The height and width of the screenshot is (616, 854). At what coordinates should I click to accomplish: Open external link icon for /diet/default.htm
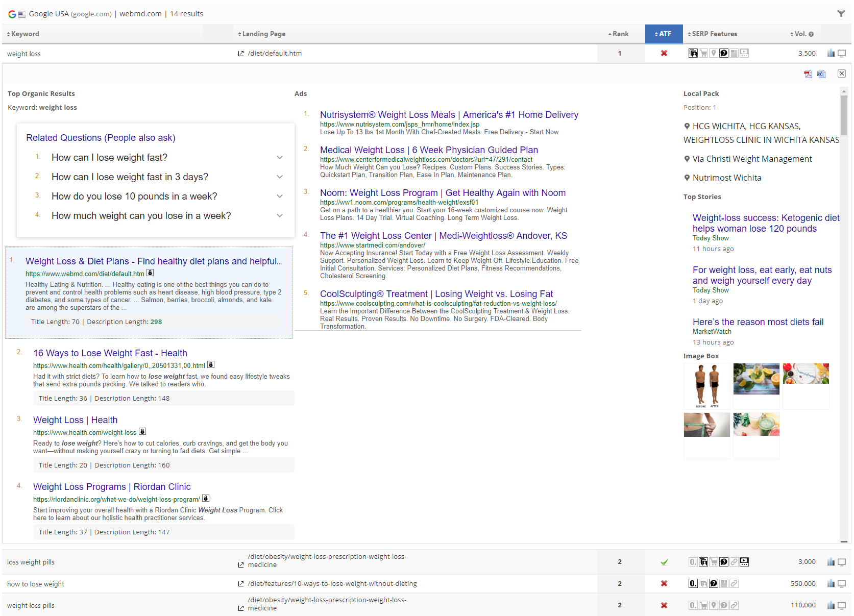241,54
